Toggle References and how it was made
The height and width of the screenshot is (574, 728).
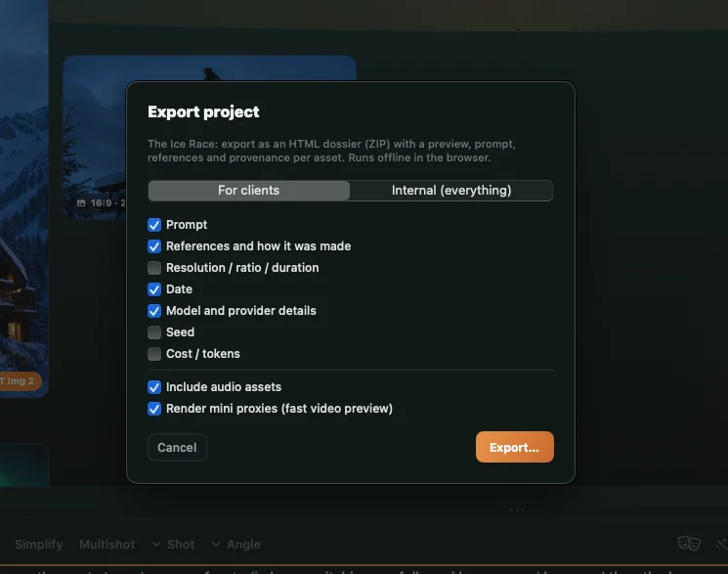[x=154, y=246]
